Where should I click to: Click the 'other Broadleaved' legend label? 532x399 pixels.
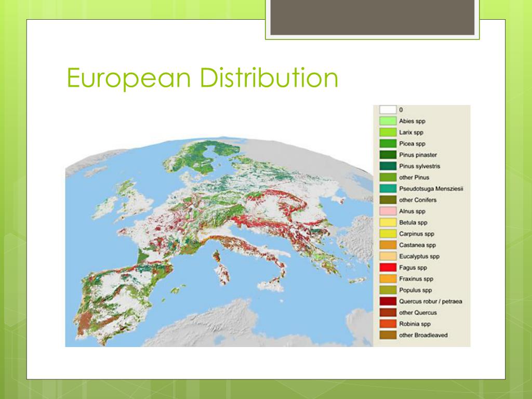(423, 335)
